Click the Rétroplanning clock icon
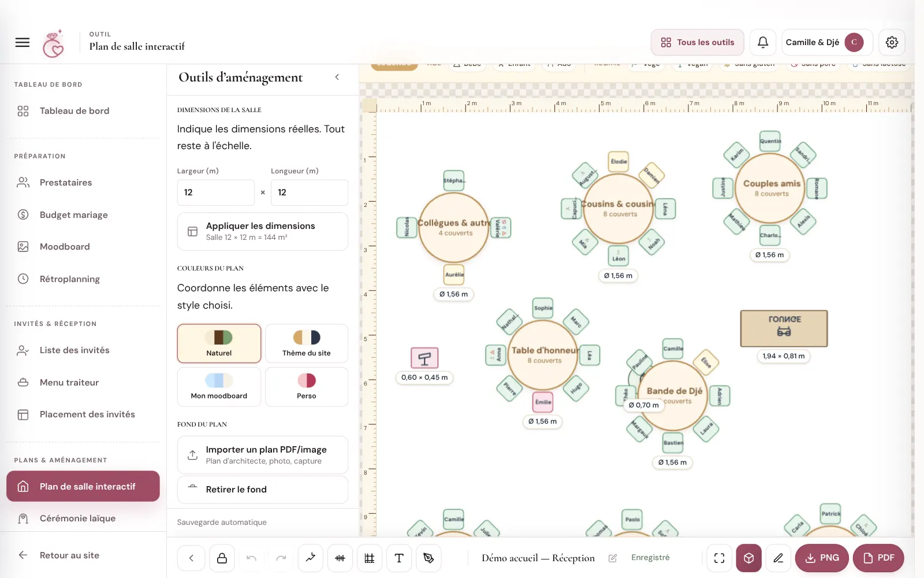Image resolution: width=924 pixels, height=578 pixels. coord(23,279)
